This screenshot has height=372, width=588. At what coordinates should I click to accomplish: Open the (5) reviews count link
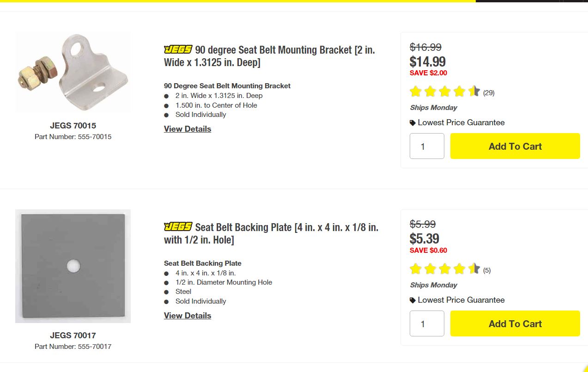point(487,270)
